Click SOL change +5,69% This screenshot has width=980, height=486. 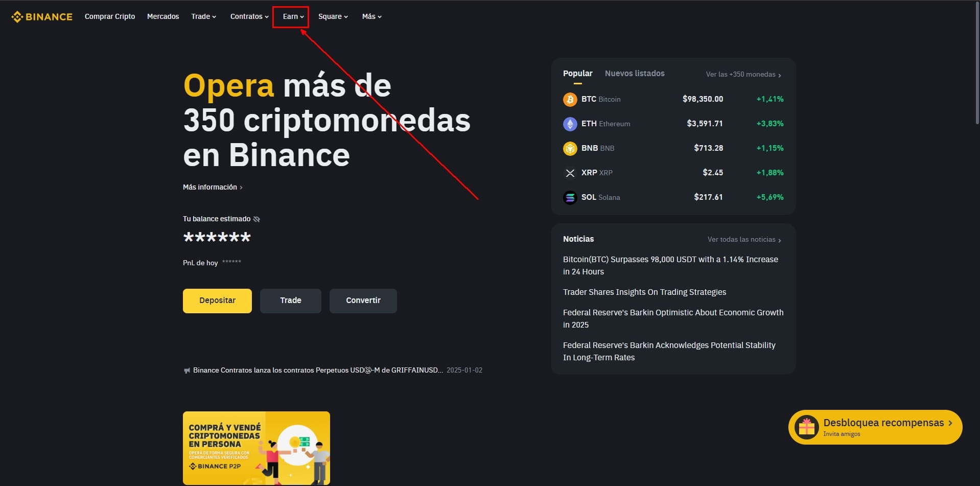[x=770, y=197]
